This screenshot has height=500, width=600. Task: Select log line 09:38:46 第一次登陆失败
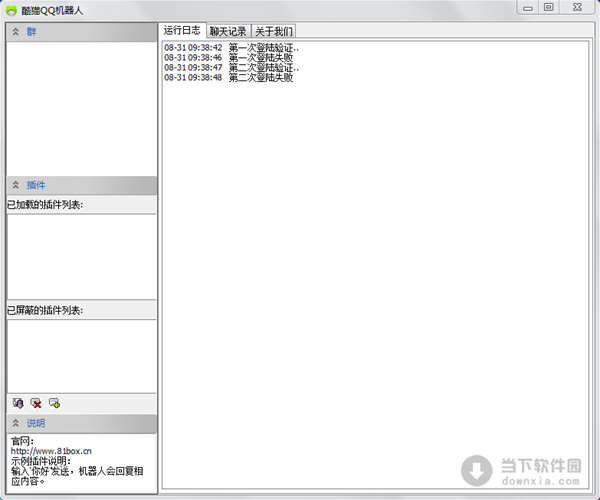click(x=228, y=58)
